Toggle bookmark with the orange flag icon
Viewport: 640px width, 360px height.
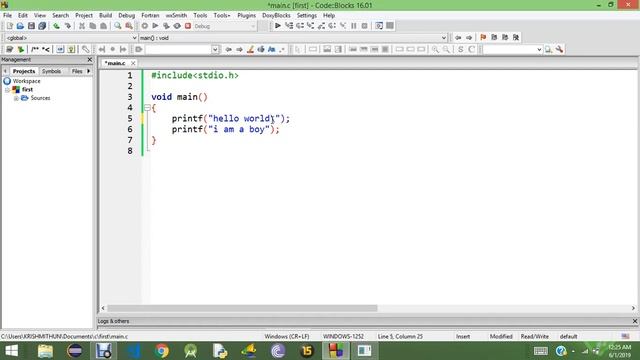(x=483, y=38)
